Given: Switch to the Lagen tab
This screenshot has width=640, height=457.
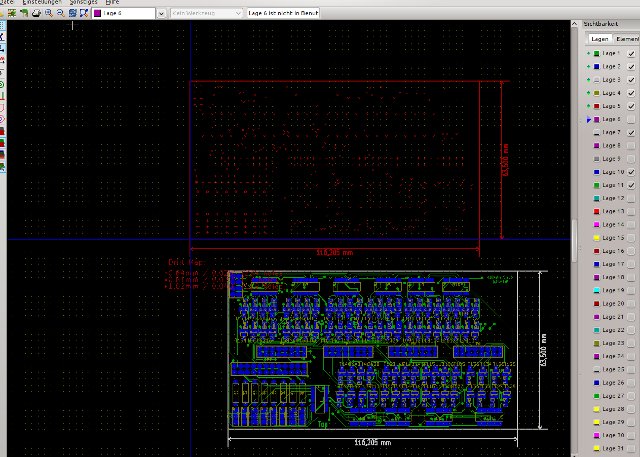Looking at the screenshot, I should pyautogui.click(x=600, y=39).
